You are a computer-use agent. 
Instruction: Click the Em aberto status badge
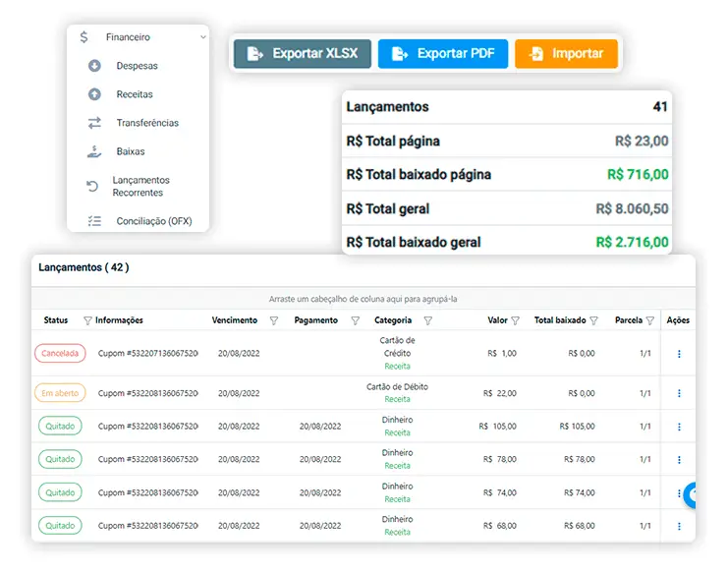pos(60,393)
